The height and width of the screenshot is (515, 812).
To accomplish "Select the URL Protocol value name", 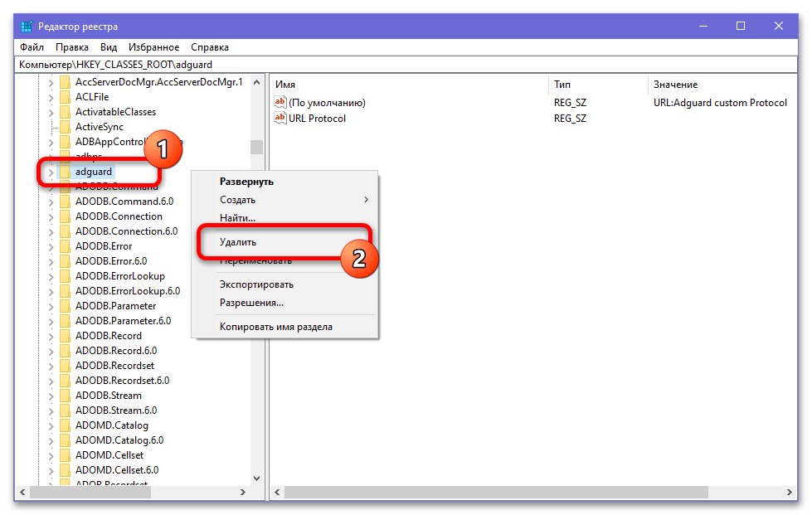I will (317, 119).
